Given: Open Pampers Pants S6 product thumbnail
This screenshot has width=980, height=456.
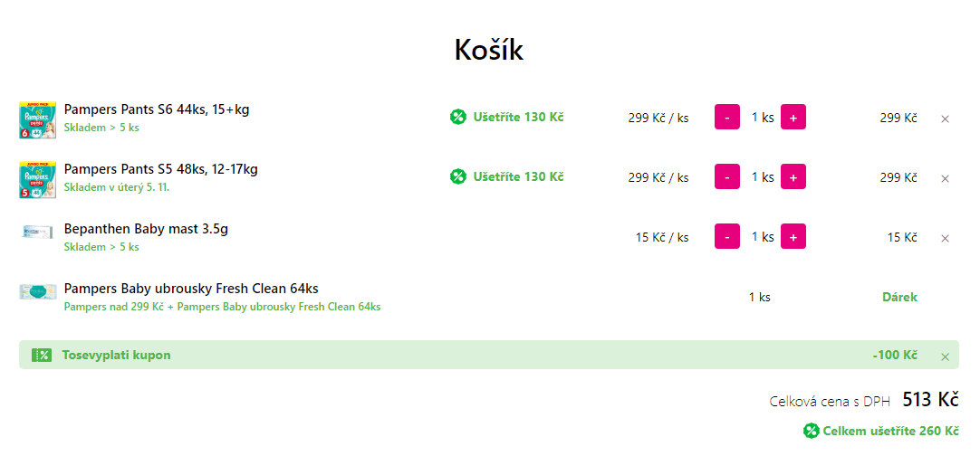Looking at the screenshot, I should pos(37,119).
